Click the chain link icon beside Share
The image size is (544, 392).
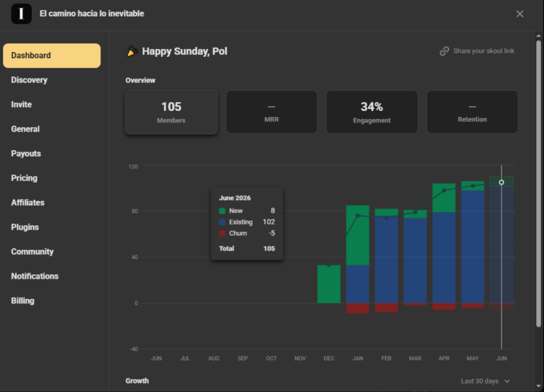tap(444, 51)
